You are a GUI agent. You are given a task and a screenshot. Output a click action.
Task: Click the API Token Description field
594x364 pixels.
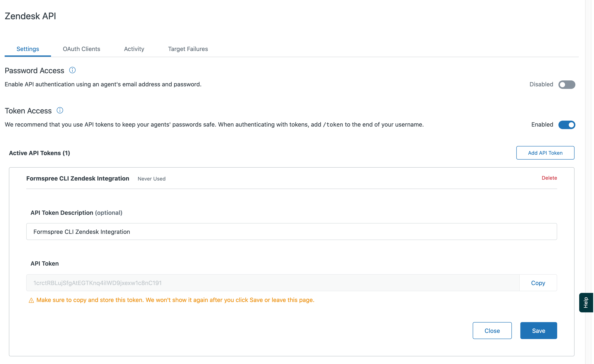(x=291, y=232)
